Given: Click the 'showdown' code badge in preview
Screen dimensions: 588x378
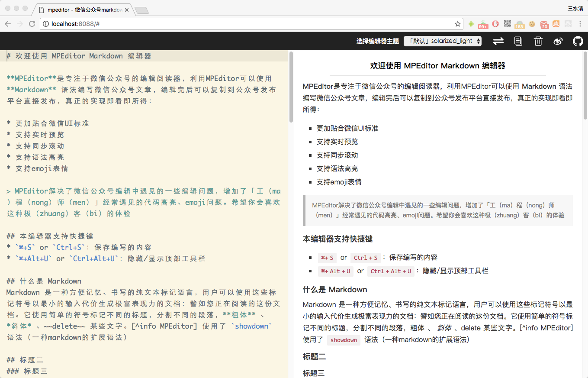Looking at the screenshot, I should (344, 340).
